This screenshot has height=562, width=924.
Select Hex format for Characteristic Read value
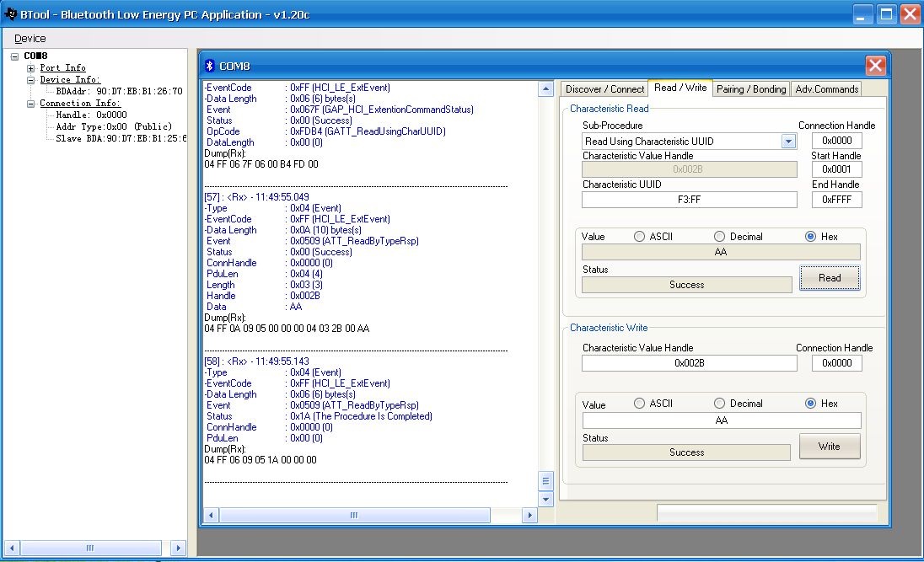coord(811,236)
